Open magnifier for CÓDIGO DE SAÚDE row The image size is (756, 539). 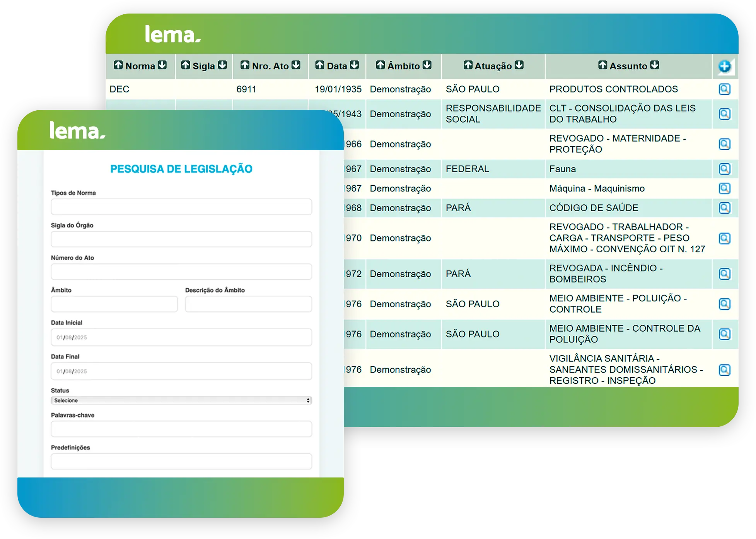[724, 208]
